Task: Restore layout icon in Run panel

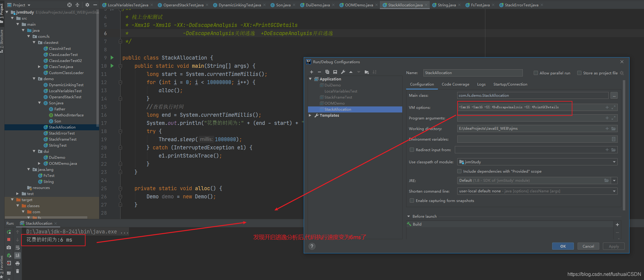Action: coord(9,273)
